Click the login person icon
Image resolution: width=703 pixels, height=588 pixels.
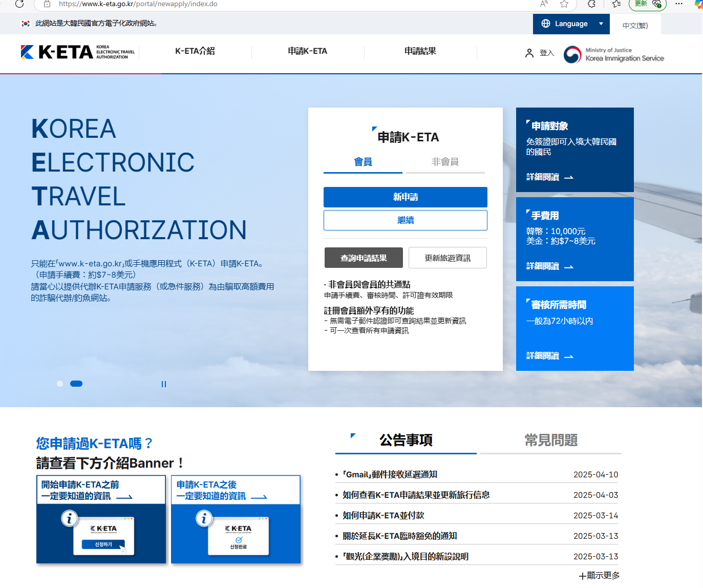coord(529,53)
